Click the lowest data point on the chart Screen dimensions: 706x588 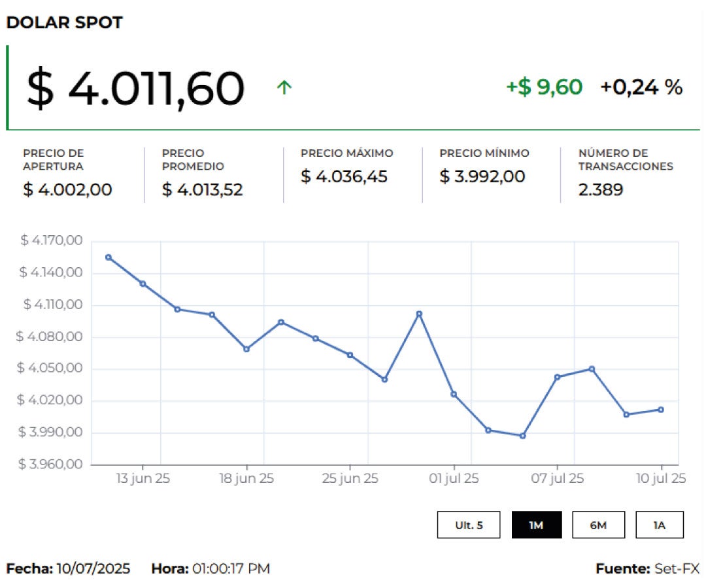522,436
